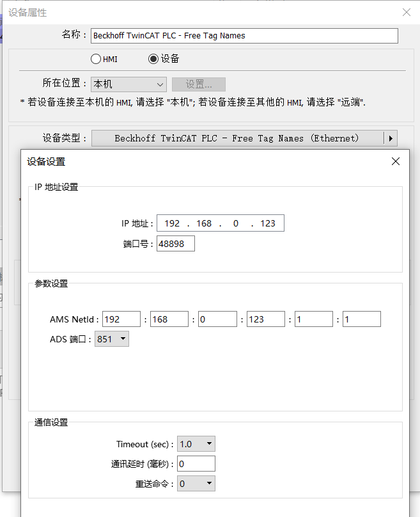Click the 设置... button
Image resolution: width=420 pixels, height=517 pixels.
(198, 84)
